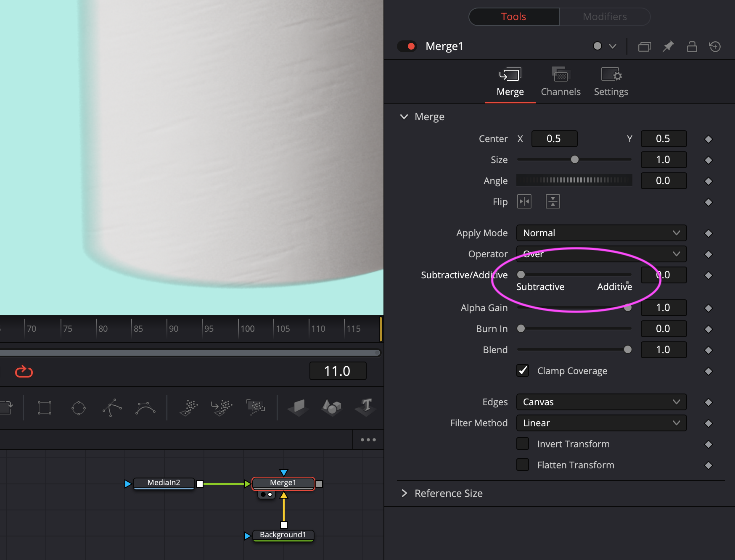Add keyframe for Filter Method
The width and height of the screenshot is (735, 560).
pos(709,423)
